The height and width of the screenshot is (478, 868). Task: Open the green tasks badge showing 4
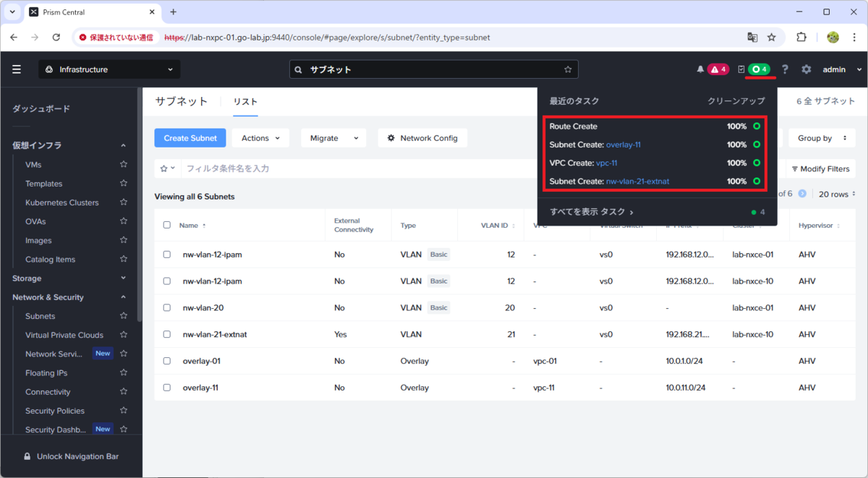coord(759,69)
